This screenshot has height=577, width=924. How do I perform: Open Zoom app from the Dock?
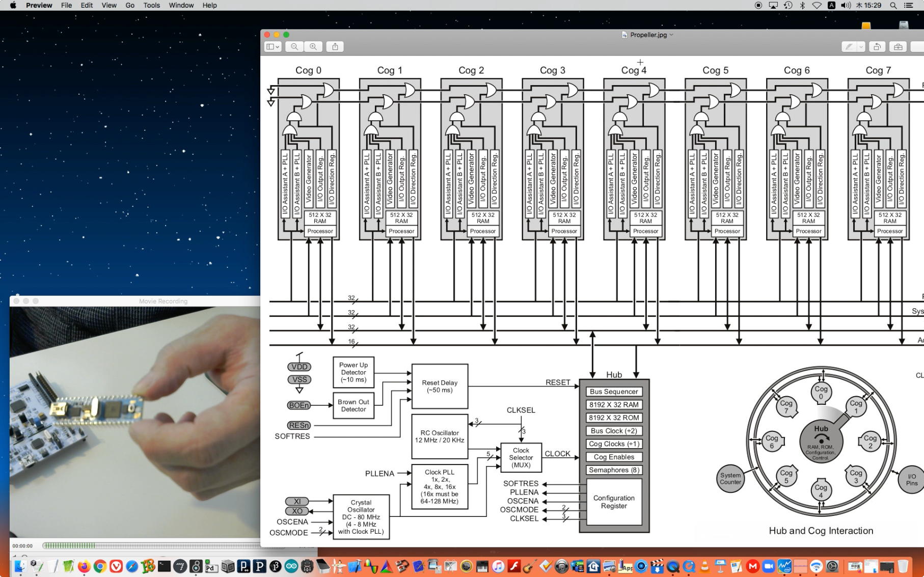(769, 566)
